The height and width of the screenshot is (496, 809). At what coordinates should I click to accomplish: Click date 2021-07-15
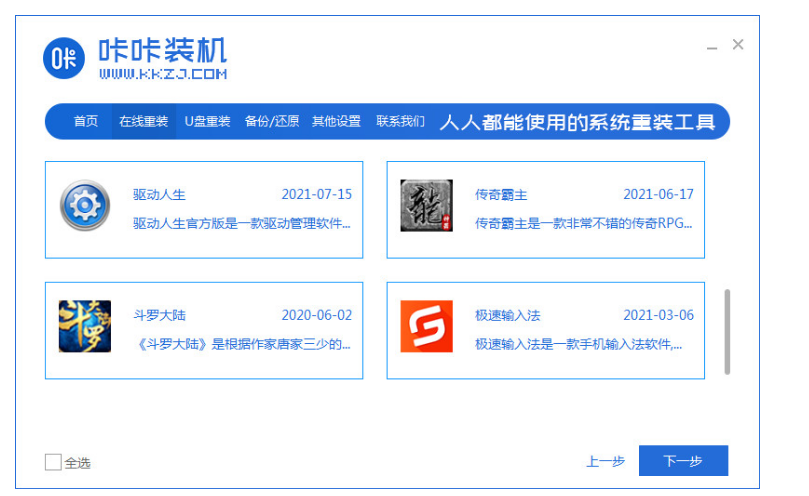317,195
